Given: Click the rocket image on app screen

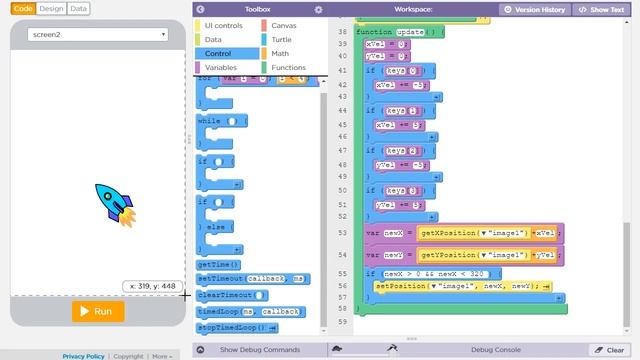Looking at the screenshot, I should (x=115, y=205).
